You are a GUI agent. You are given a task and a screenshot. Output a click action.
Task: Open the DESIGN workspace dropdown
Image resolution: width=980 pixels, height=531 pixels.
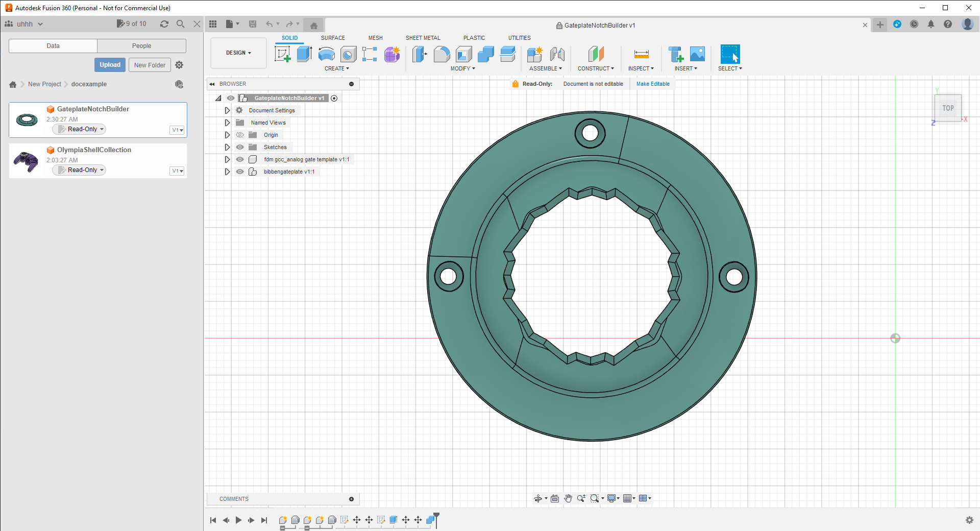coord(238,53)
